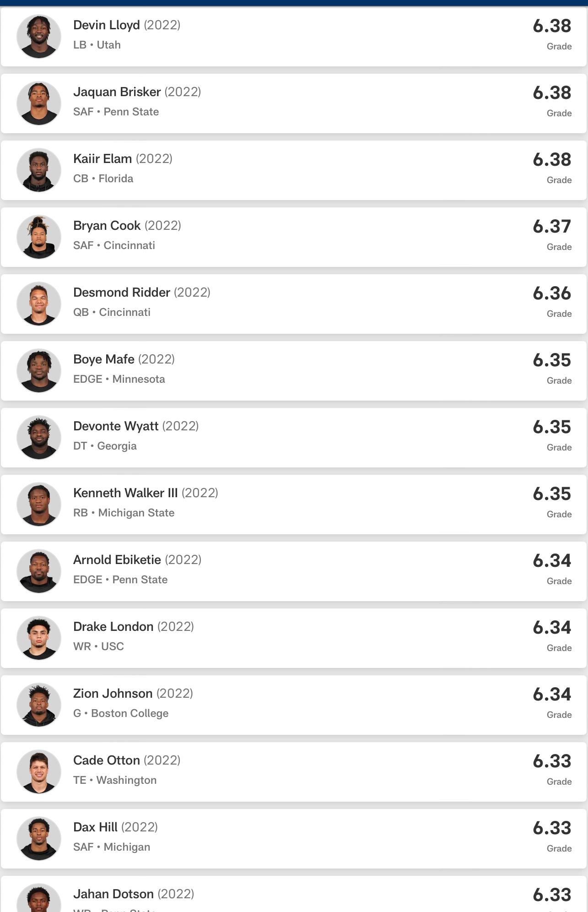Screen dimensions: 588x912
Task: Click Desmond Ridder's 6.36 grade
Action: click(x=552, y=293)
